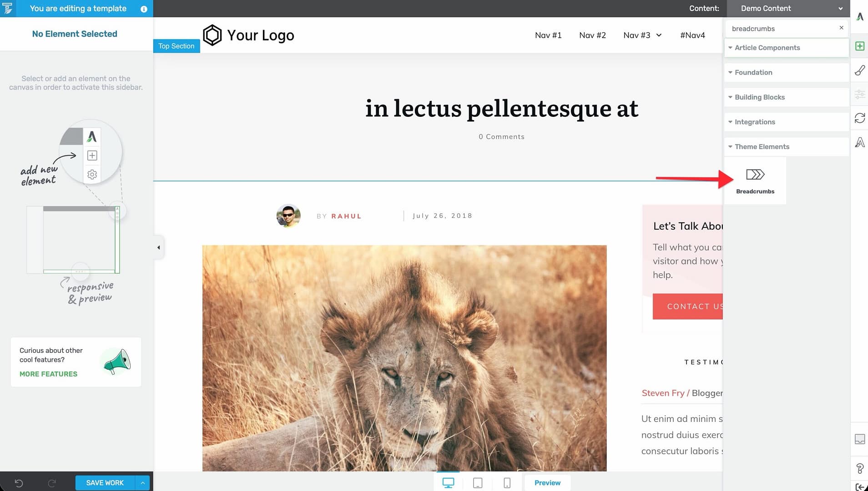Open the help question mark icon

[x=859, y=468]
